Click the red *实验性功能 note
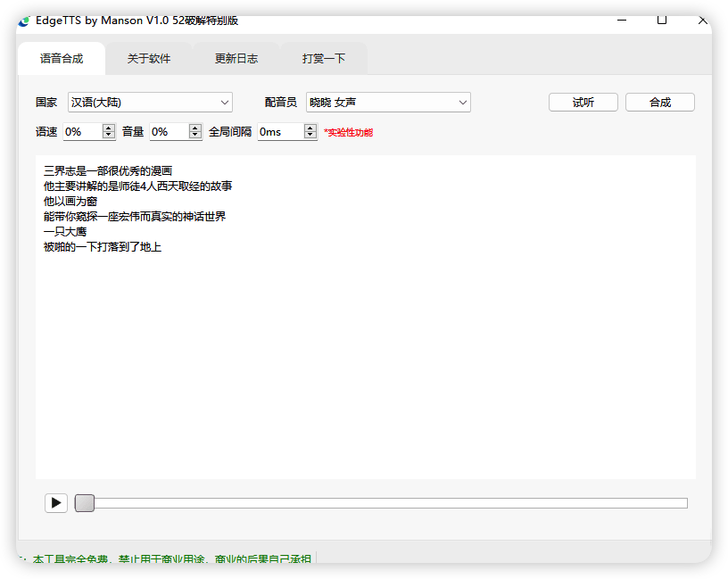The width and height of the screenshot is (728, 579). (x=348, y=132)
